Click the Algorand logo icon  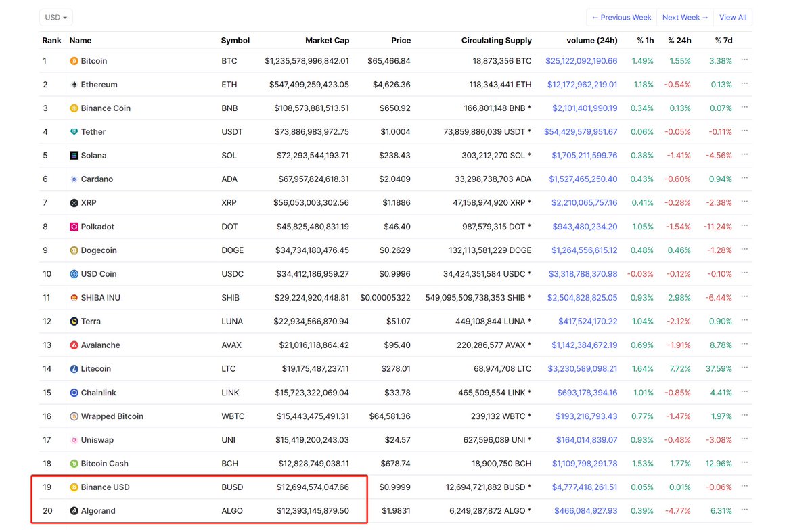click(x=74, y=511)
